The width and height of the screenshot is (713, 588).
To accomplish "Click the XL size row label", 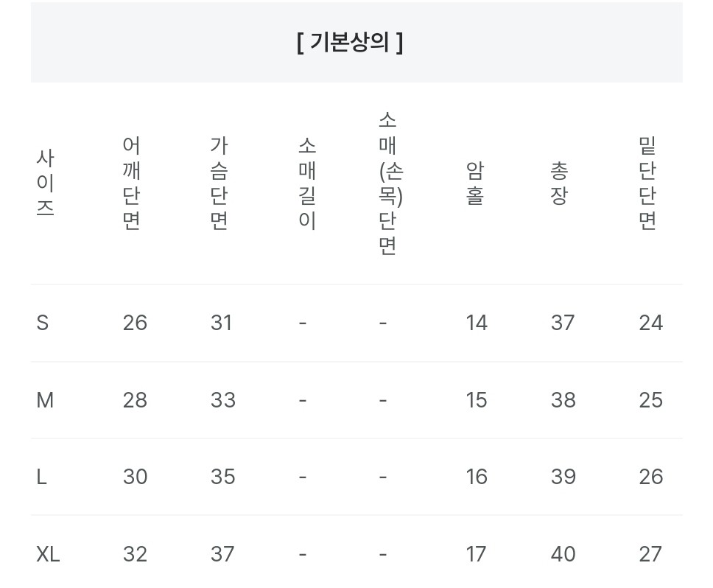I will point(48,553).
